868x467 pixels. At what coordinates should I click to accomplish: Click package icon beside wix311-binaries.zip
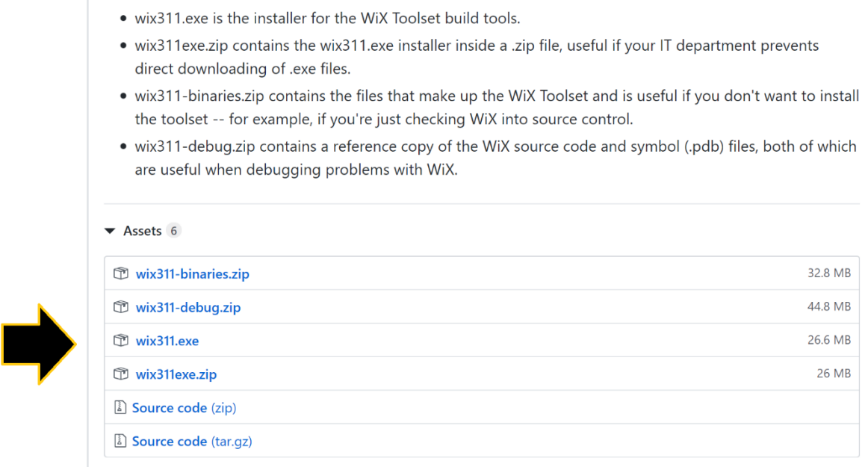[121, 273]
